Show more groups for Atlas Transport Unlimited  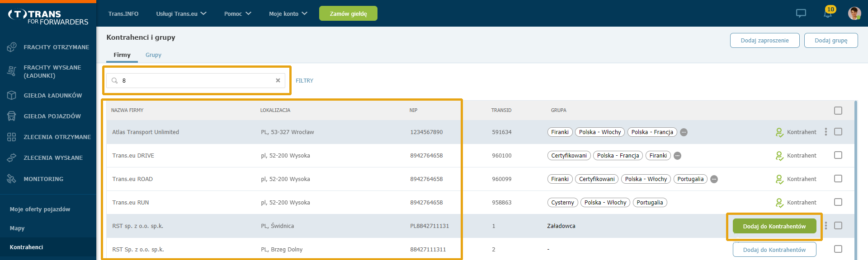pos(684,132)
